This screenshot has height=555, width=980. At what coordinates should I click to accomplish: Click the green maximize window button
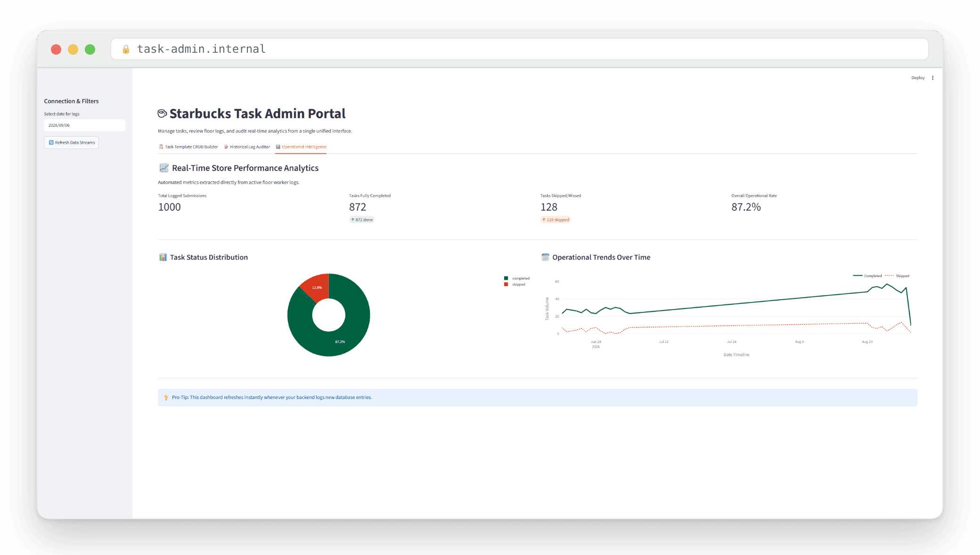coord(90,49)
